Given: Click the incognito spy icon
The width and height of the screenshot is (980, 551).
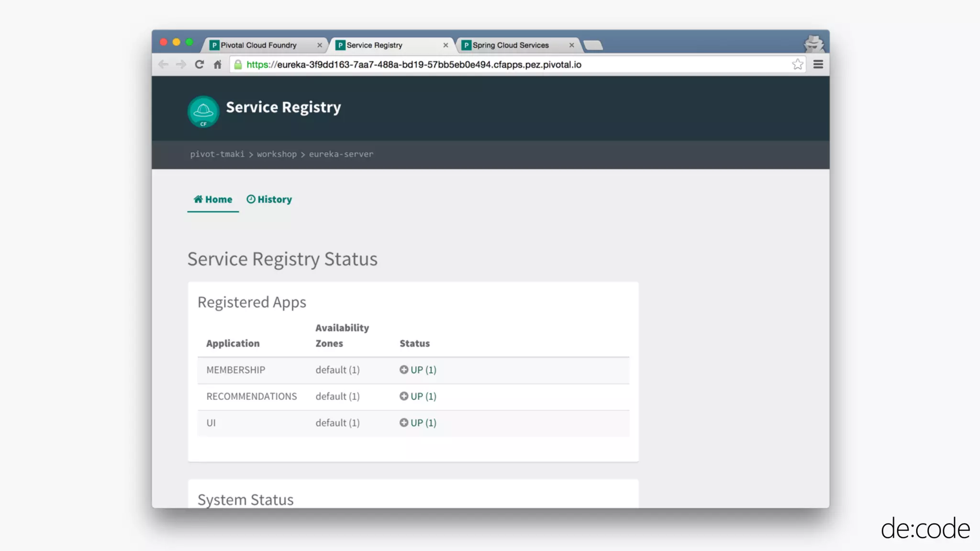Looking at the screenshot, I should 813,44.
